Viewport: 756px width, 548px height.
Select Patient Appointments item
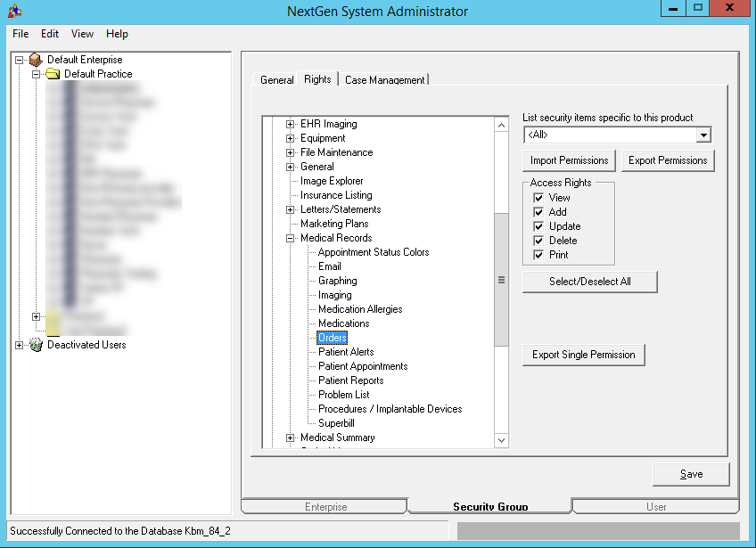tap(363, 366)
